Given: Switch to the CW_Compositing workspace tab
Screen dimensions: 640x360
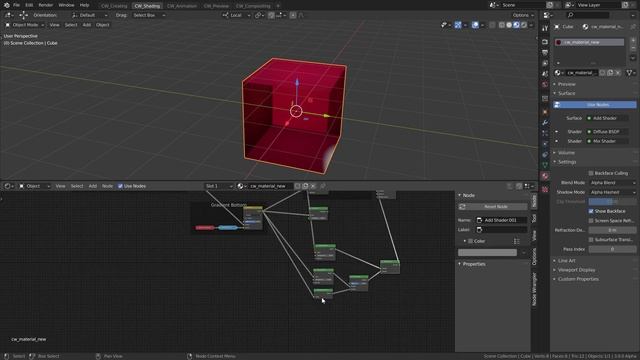Looking at the screenshot, I should click(x=253, y=6).
